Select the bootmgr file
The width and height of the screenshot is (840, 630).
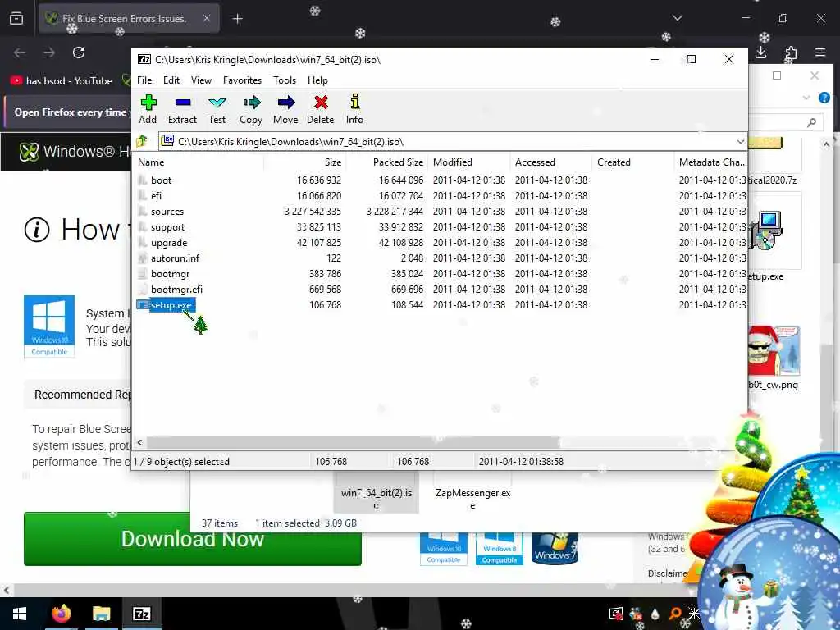(170, 274)
